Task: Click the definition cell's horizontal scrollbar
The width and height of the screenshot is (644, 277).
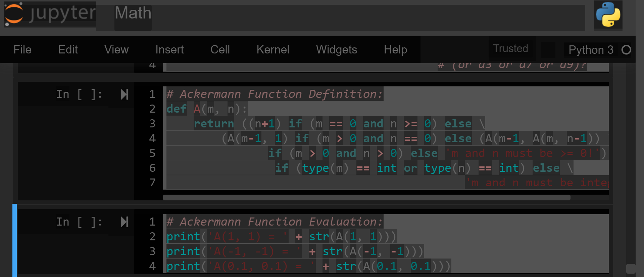Action: click(366, 198)
